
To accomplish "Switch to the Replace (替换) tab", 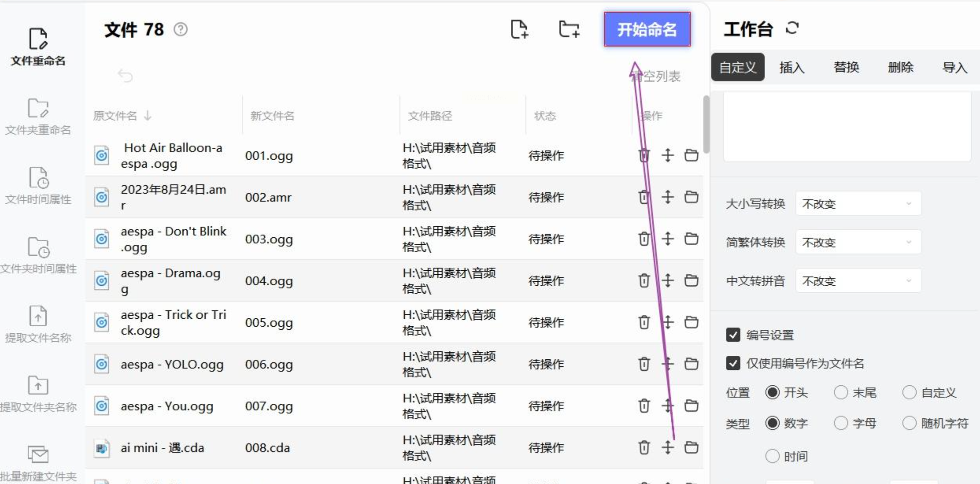I will (846, 67).
